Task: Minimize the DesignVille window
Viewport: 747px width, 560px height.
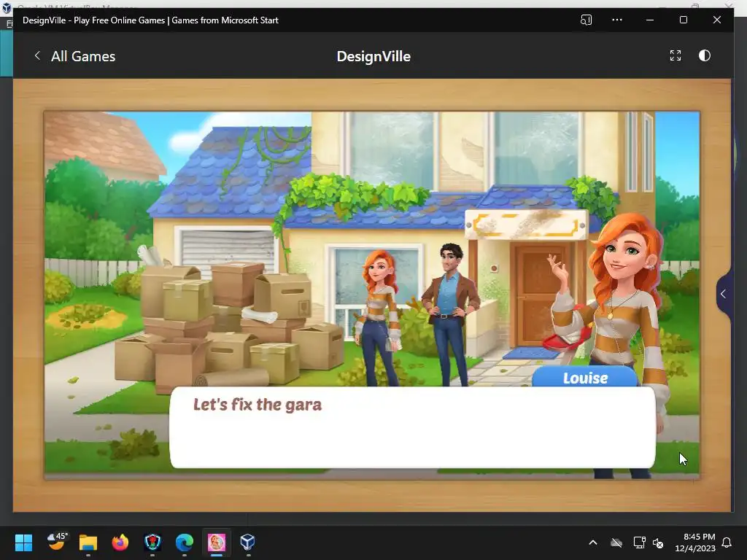Action: point(650,20)
